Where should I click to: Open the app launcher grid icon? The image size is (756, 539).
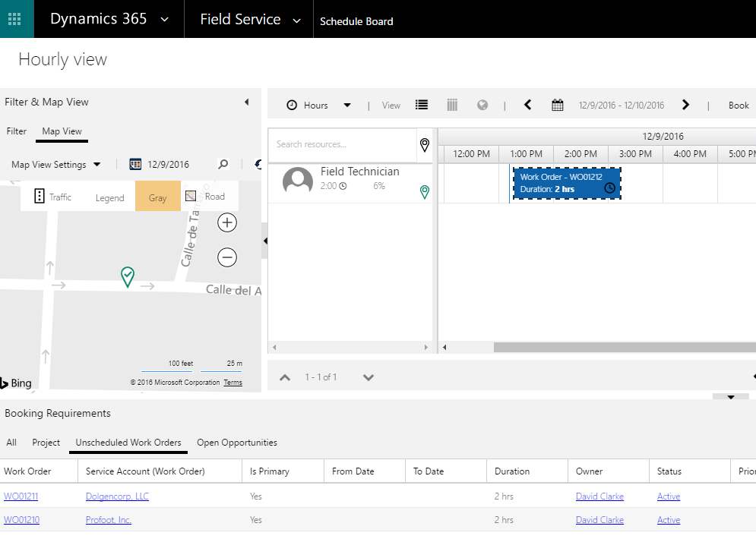(x=14, y=19)
